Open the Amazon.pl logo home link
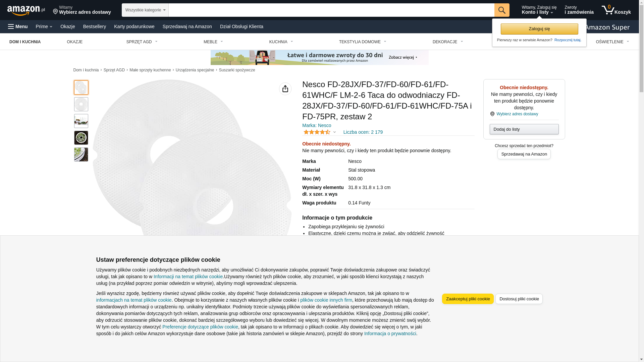644x362 pixels. 26,10
